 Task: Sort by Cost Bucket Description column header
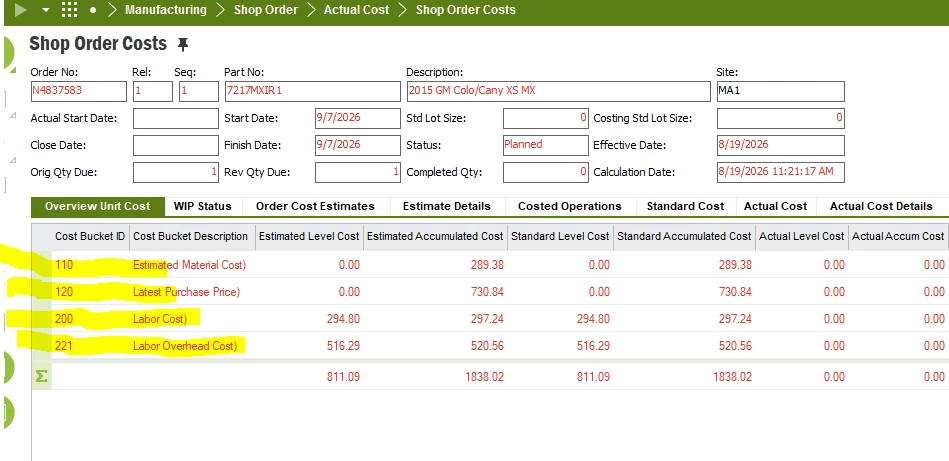tap(191, 237)
